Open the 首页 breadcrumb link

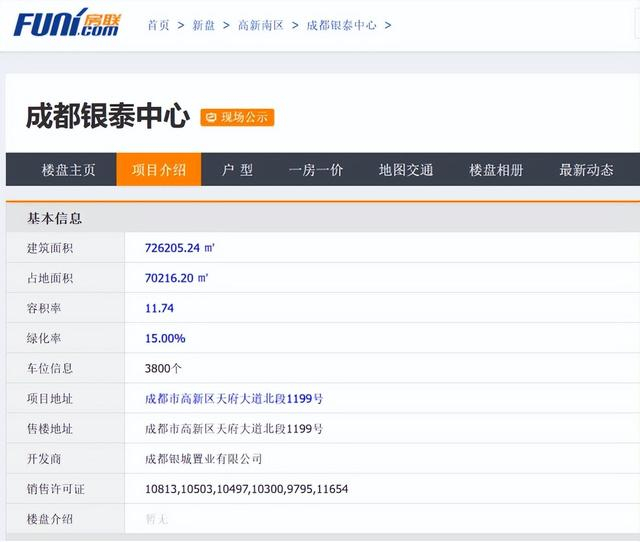pos(158,25)
